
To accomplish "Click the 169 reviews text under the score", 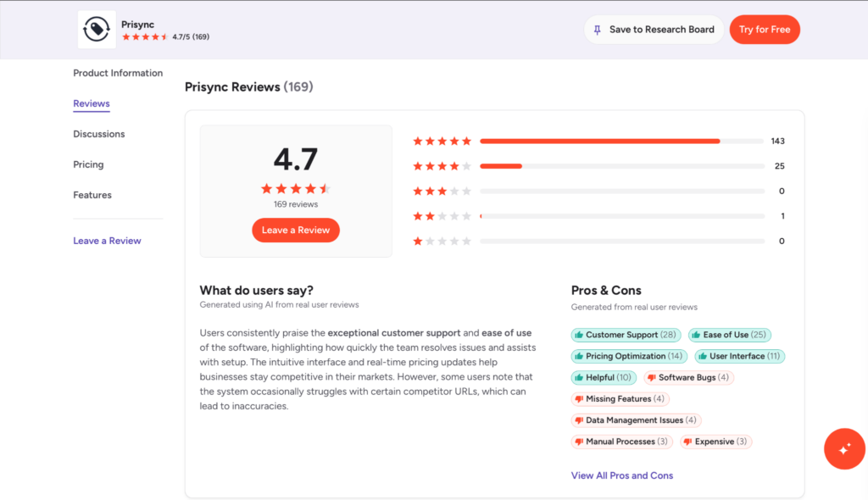I will click(x=296, y=204).
